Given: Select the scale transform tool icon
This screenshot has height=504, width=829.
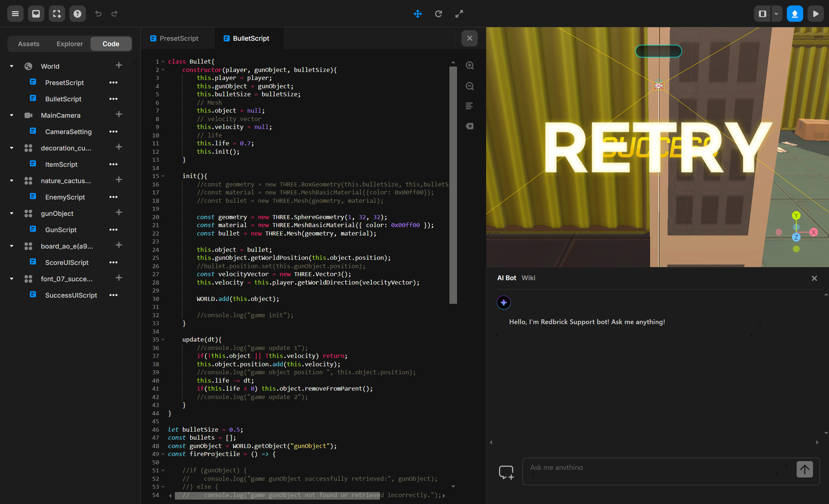Looking at the screenshot, I should coord(459,14).
